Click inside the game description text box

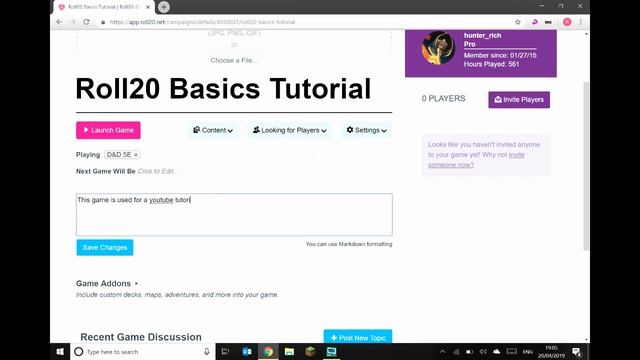point(234,215)
